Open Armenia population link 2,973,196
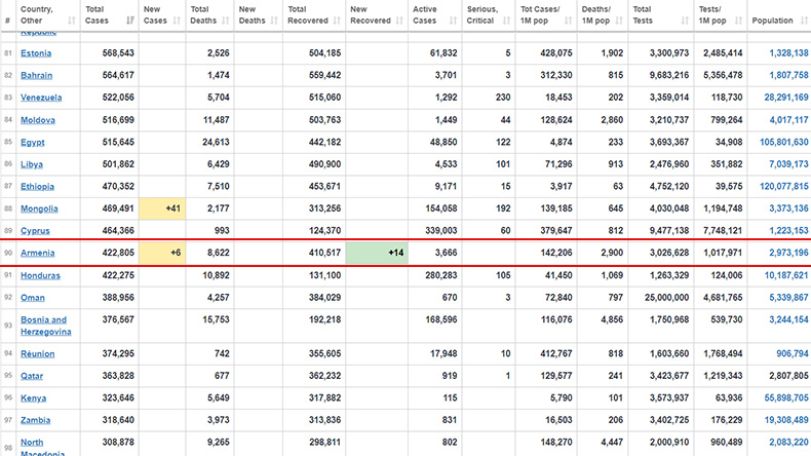Viewport: 811px width, 456px height. coord(788,253)
